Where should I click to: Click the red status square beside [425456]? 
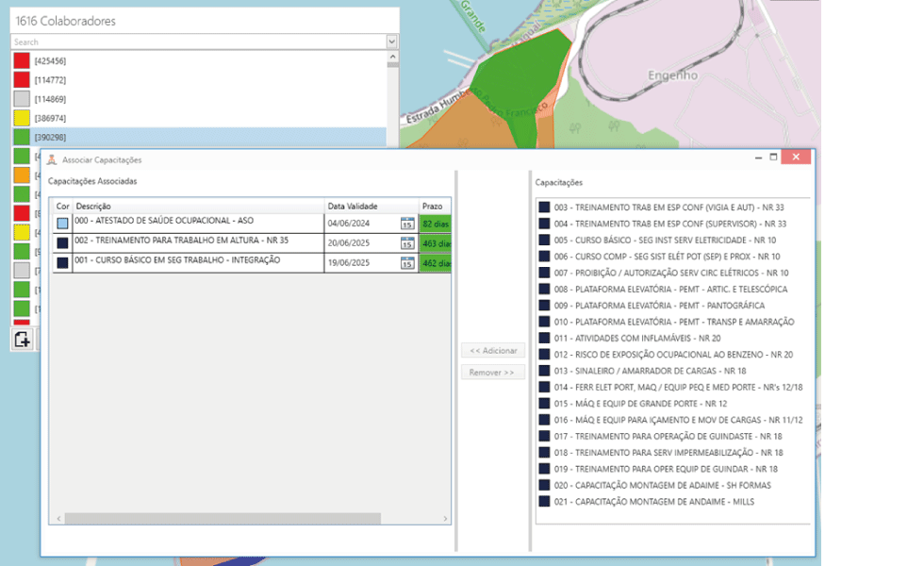pyautogui.click(x=22, y=60)
